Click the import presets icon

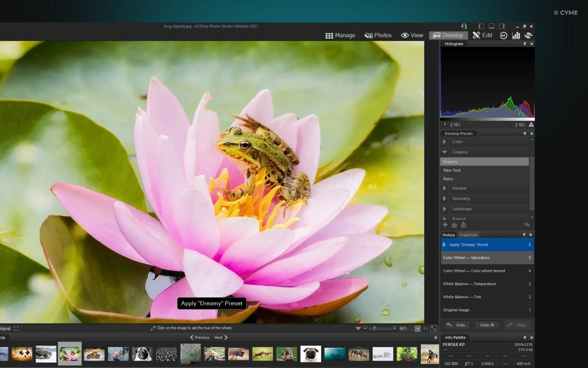(x=454, y=224)
